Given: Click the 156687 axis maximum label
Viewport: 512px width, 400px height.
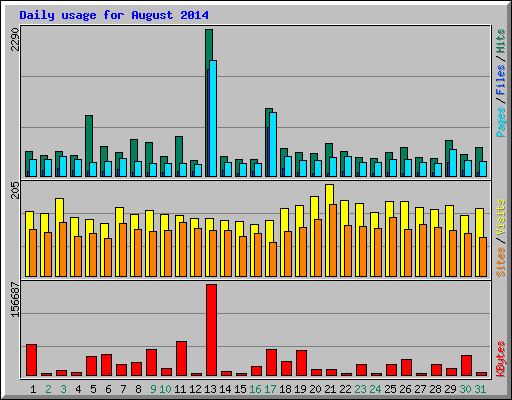Looking at the screenshot, I should coord(15,299).
